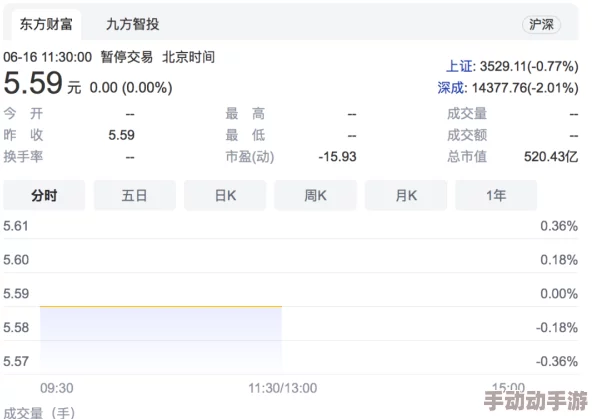
Task: Click the 暂停交易 status text
Action: (x=127, y=57)
